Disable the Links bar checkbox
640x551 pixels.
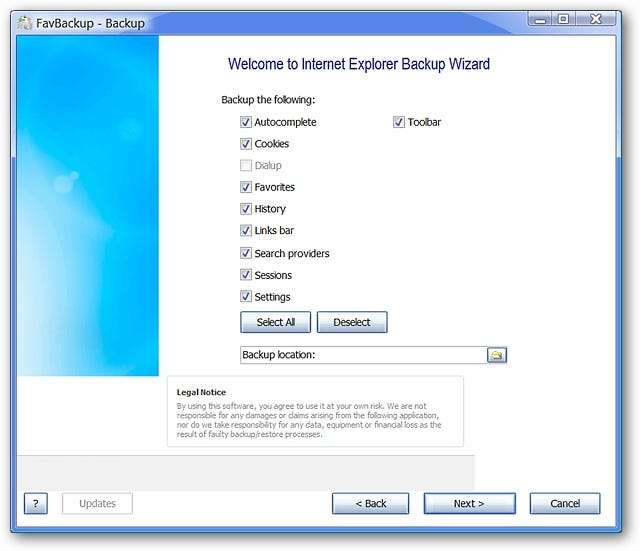point(246,230)
